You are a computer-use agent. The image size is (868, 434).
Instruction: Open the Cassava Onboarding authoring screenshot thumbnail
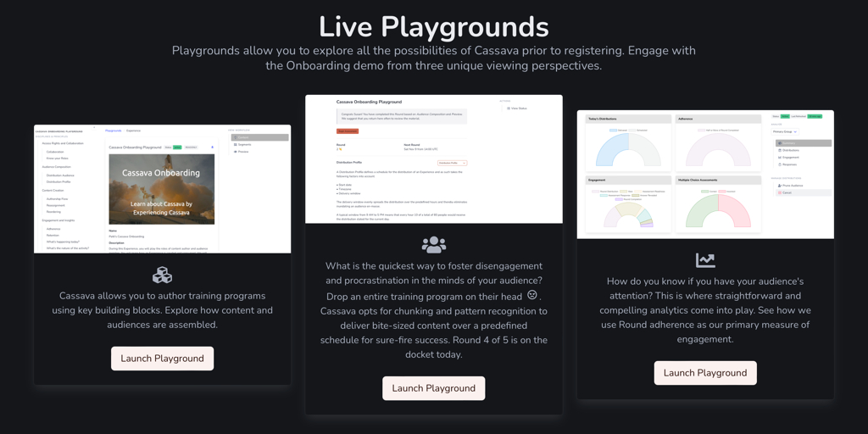(162, 189)
